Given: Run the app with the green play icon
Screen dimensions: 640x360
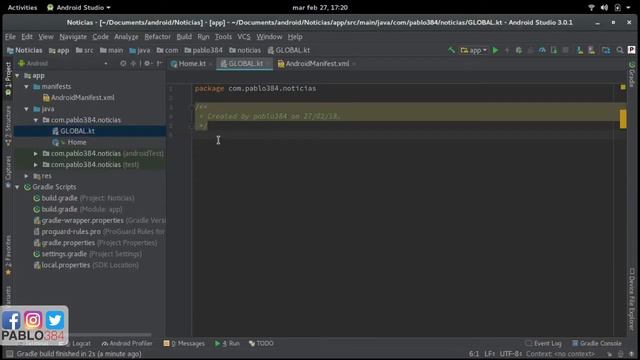Looking at the screenshot, I should coord(496,50).
